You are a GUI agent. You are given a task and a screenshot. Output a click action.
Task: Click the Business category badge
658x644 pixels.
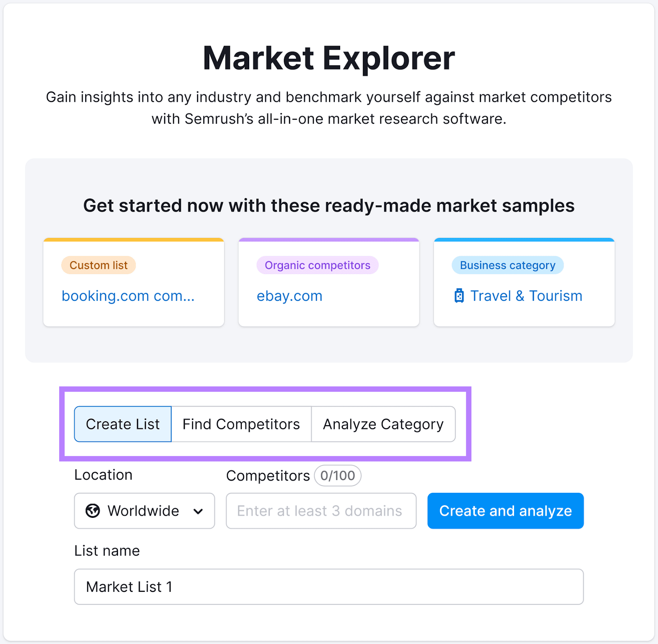[507, 265]
